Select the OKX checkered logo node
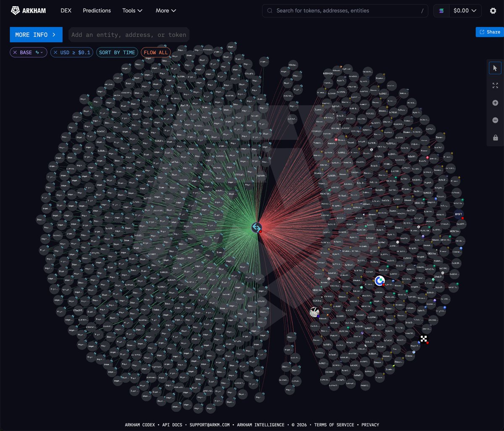This screenshot has width=504, height=431. 424,339
